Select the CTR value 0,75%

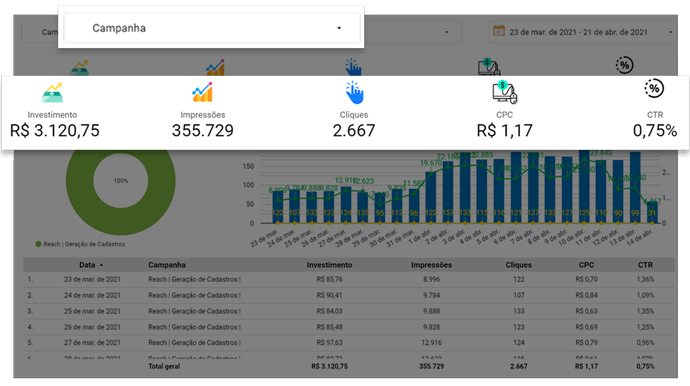click(655, 131)
